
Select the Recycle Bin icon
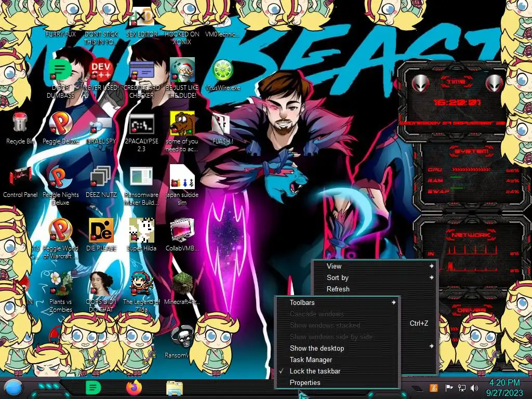click(x=20, y=123)
